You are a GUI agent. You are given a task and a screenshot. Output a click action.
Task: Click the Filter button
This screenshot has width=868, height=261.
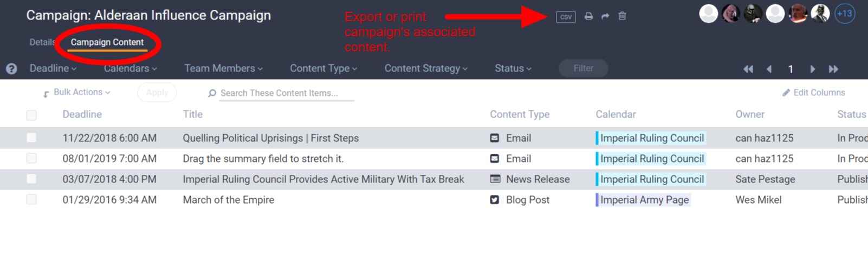point(584,68)
